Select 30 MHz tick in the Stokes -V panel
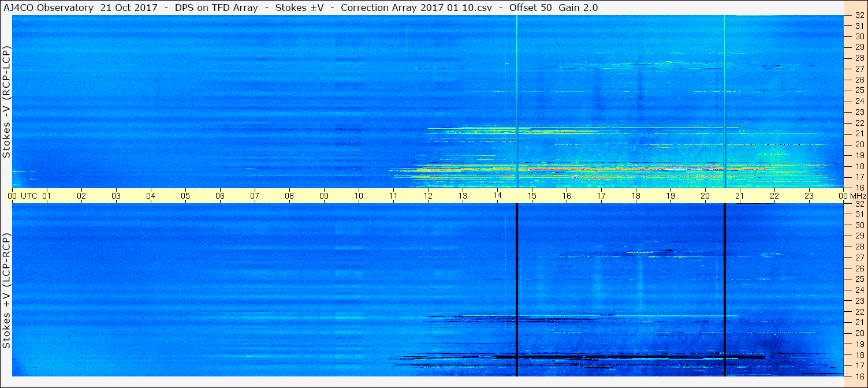868x388 pixels. pyautogui.click(x=859, y=36)
